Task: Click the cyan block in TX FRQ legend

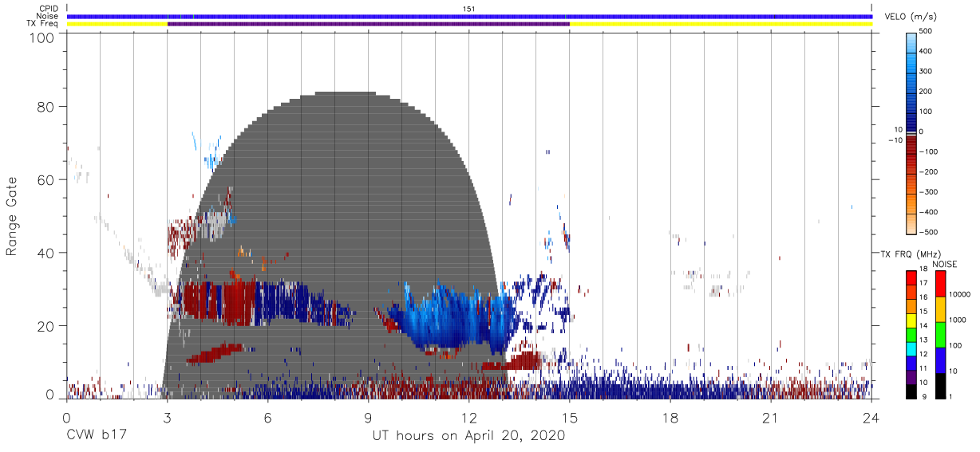Action: (x=911, y=348)
